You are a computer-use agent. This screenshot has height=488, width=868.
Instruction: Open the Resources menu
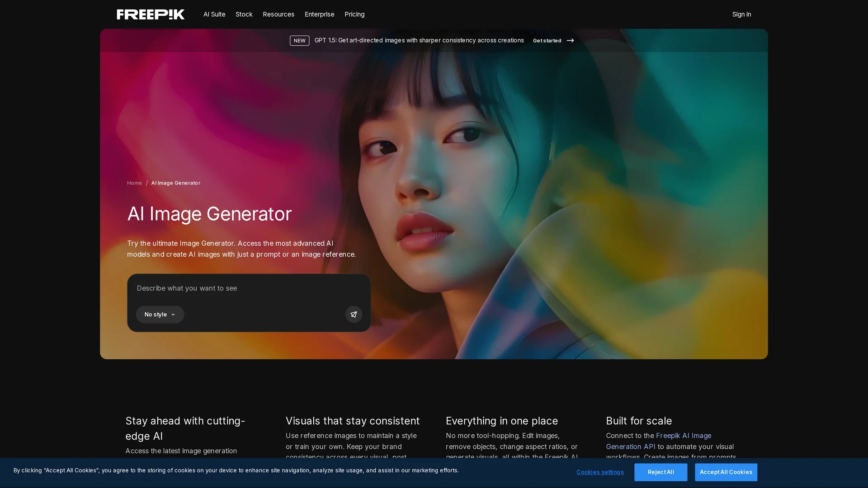[278, 14]
